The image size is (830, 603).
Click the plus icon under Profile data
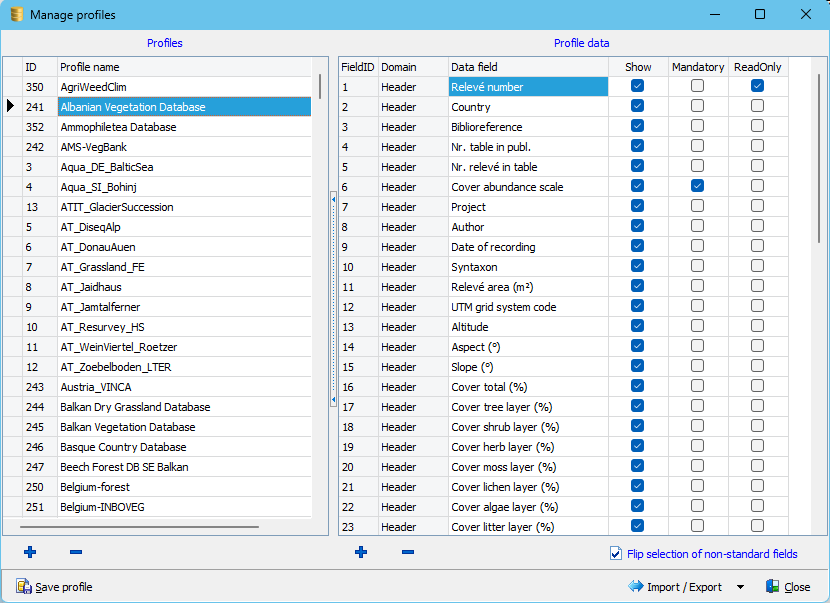point(361,552)
